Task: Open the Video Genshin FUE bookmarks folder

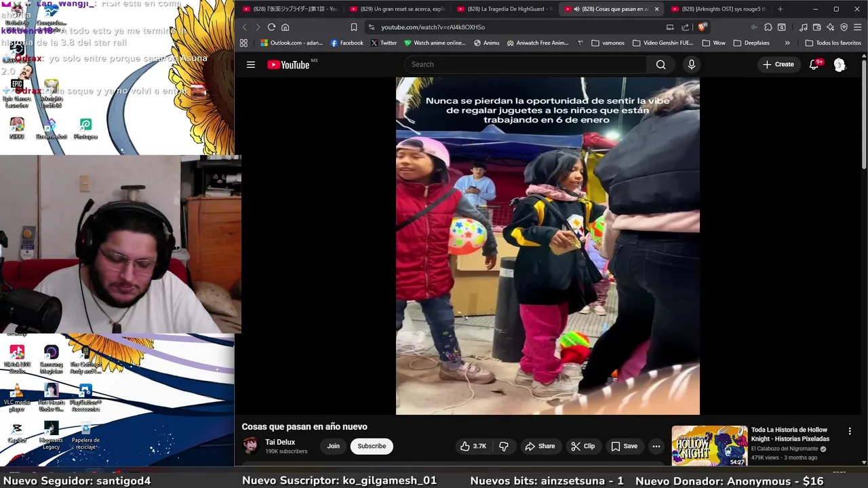Action: pos(663,43)
